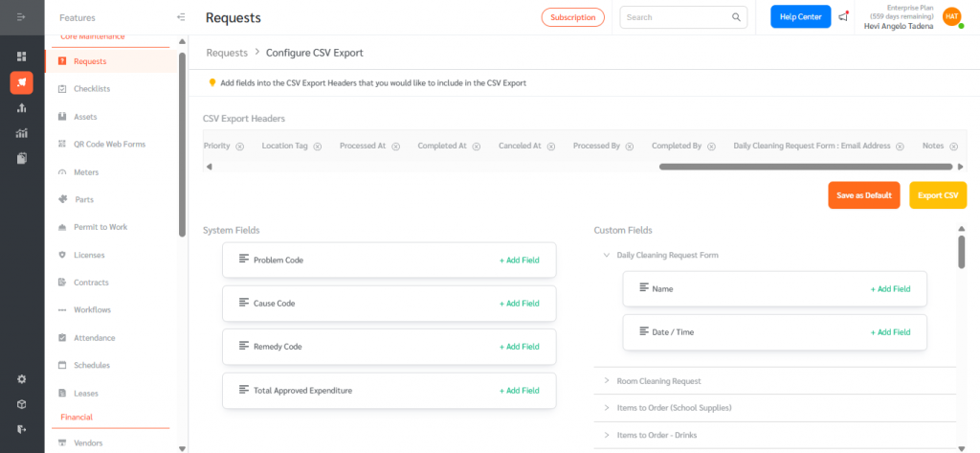
Task: Open Workflows from the Features menu
Action: pyautogui.click(x=93, y=310)
